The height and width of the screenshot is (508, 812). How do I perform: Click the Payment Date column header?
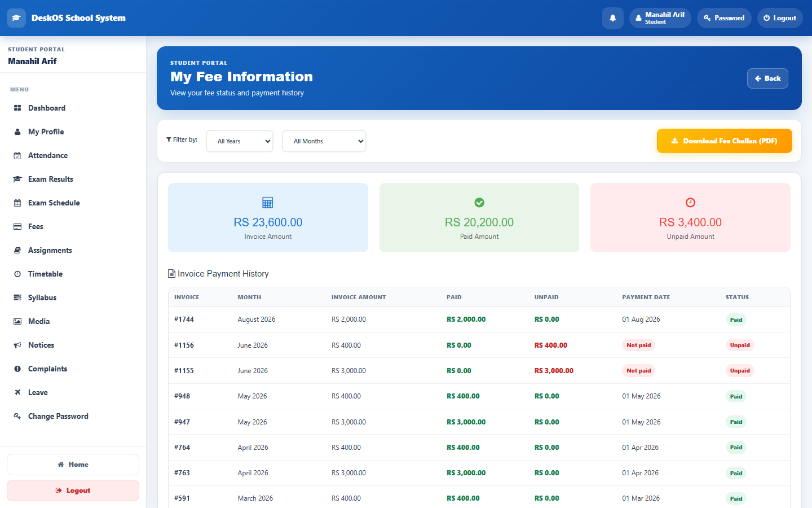click(646, 297)
